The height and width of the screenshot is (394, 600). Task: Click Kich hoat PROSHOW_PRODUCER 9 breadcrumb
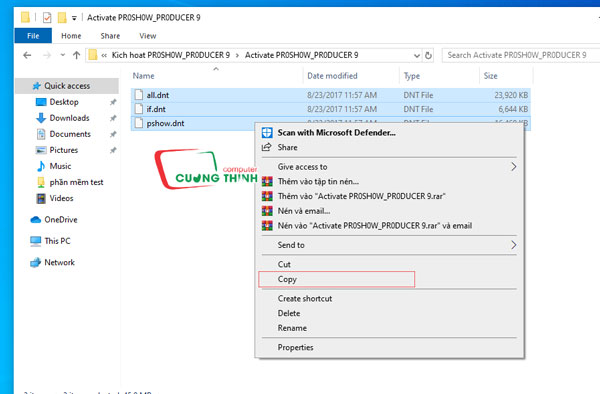pyautogui.click(x=171, y=55)
